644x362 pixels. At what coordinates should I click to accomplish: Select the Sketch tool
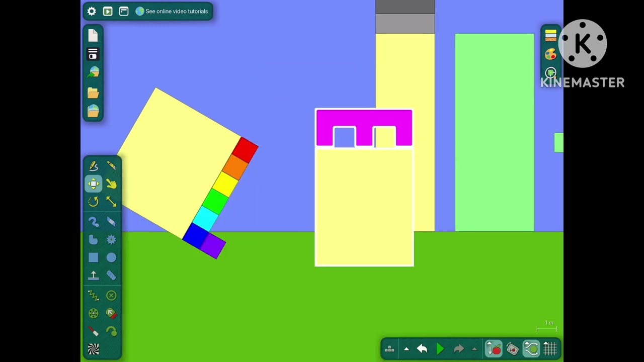tap(94, 165)
